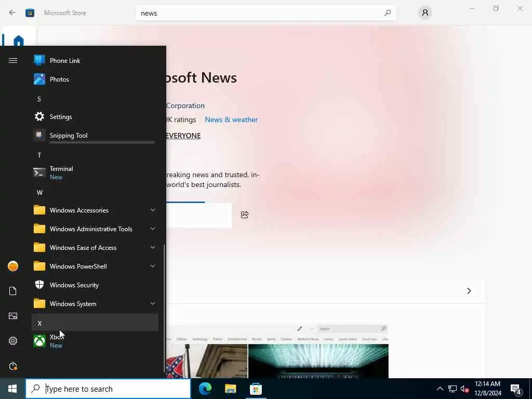Expand Windows Administrative Tools folder
This screenshot has height=399, width=532.
point(95,229)
